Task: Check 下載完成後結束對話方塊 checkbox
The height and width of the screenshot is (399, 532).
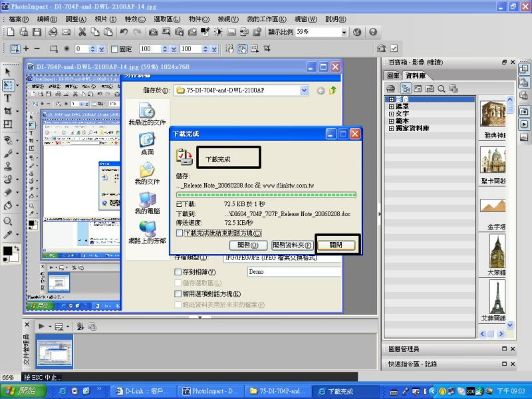Action: [179, 233]
